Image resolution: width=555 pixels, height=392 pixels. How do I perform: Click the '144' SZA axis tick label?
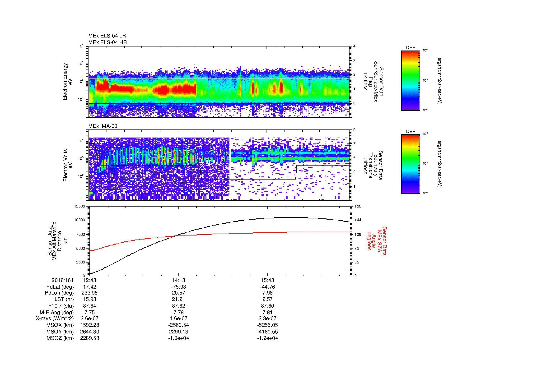pos(358,220)
